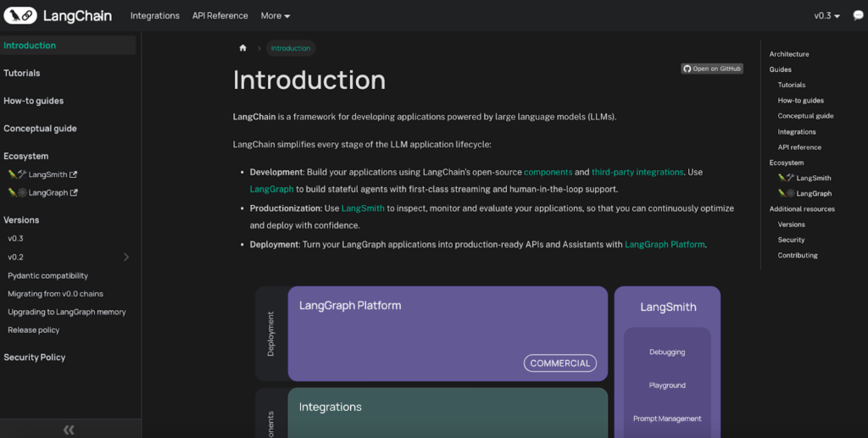Click the LangSmith title in diagram

tap(668, 307)
